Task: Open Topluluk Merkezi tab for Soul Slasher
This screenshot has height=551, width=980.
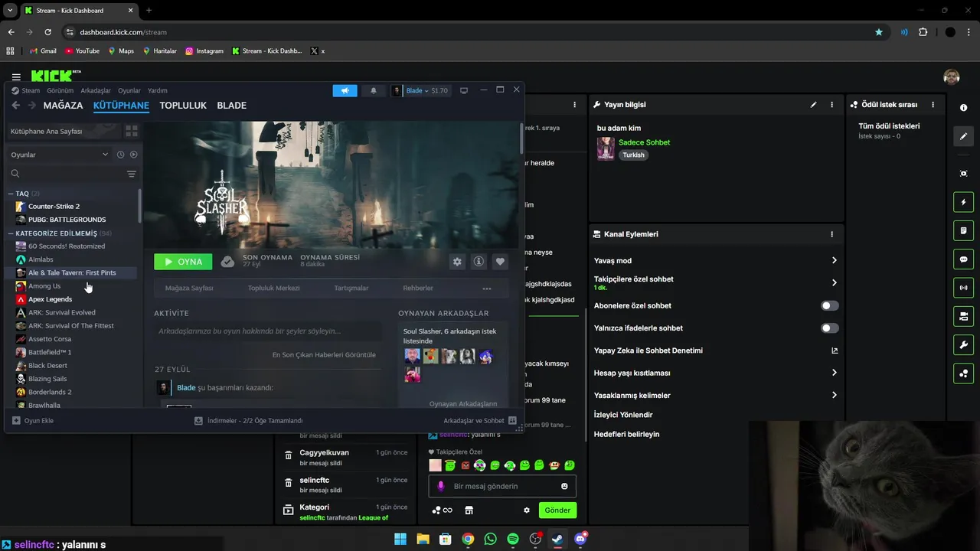Action: [x=273, y=289]
